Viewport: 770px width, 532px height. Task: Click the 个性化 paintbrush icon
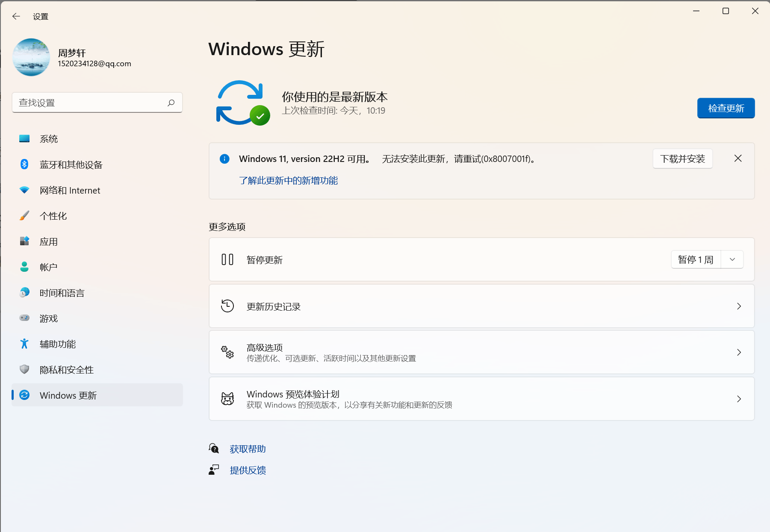click(24, 215)
